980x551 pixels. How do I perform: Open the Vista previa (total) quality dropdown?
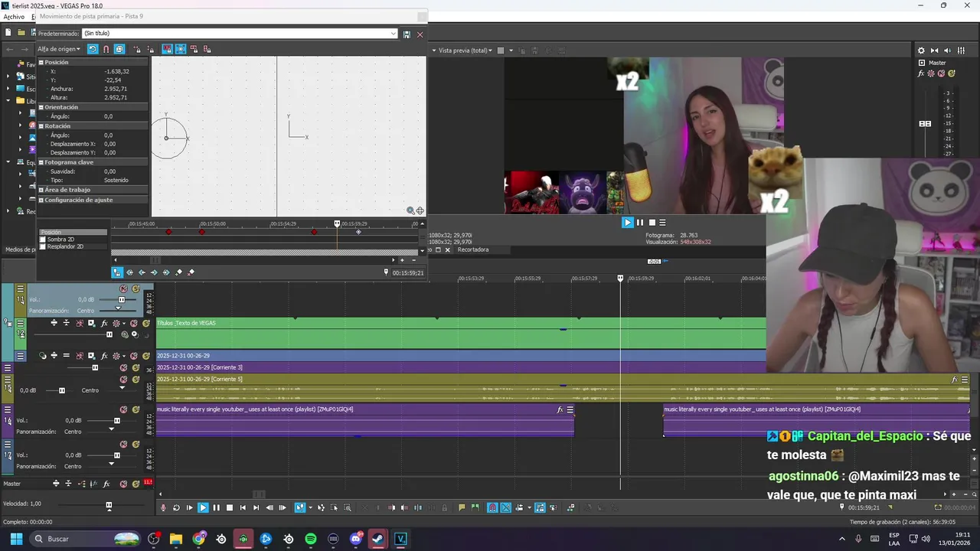465,51
